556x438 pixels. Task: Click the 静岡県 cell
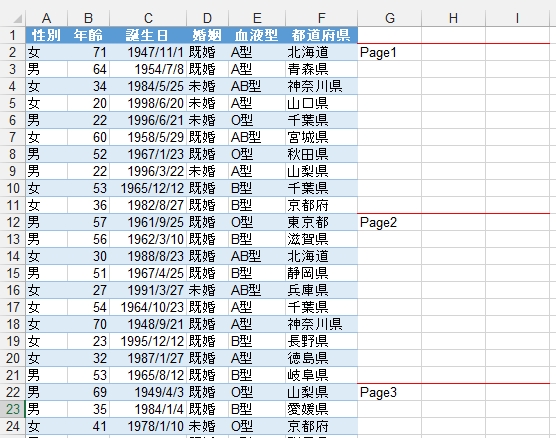[322, 273]
